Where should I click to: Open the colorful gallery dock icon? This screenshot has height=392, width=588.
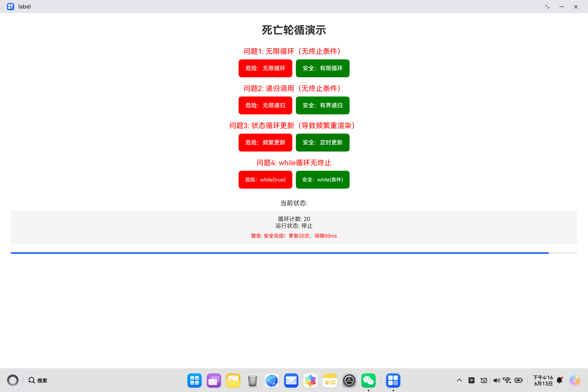click(x=311, y=381)
